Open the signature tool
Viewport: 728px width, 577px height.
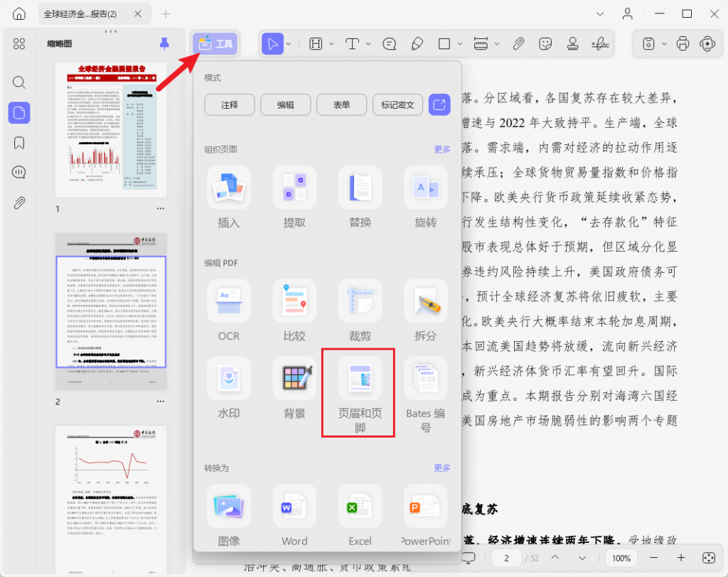tap(600, 43)
